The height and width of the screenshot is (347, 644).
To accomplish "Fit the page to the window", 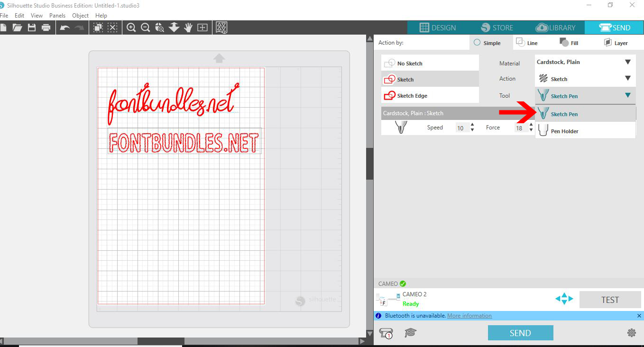I will [202, 27].
